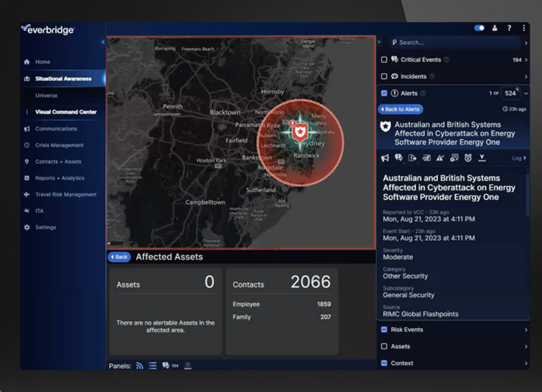
Task: Click the megaphone notification icon in alert toolbar
Action: pyautogui.click(x=385, y=158)
